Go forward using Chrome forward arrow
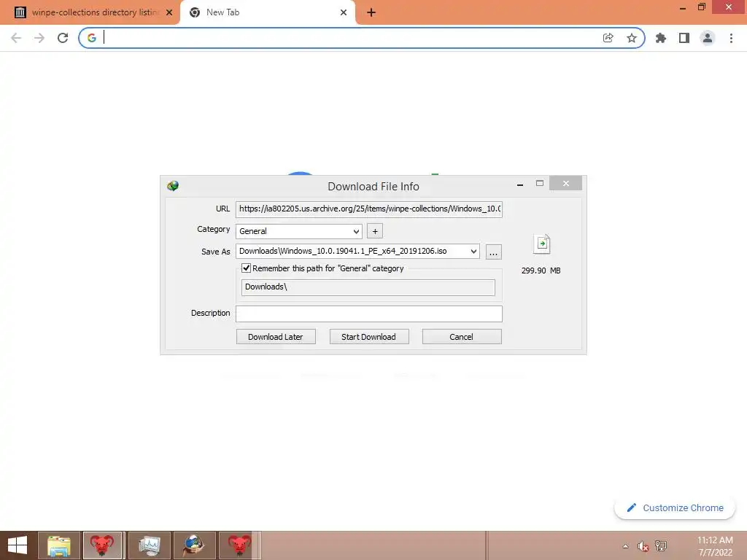Image resolution: width=747 pixels, height=560 pixels. click(39, 38)
